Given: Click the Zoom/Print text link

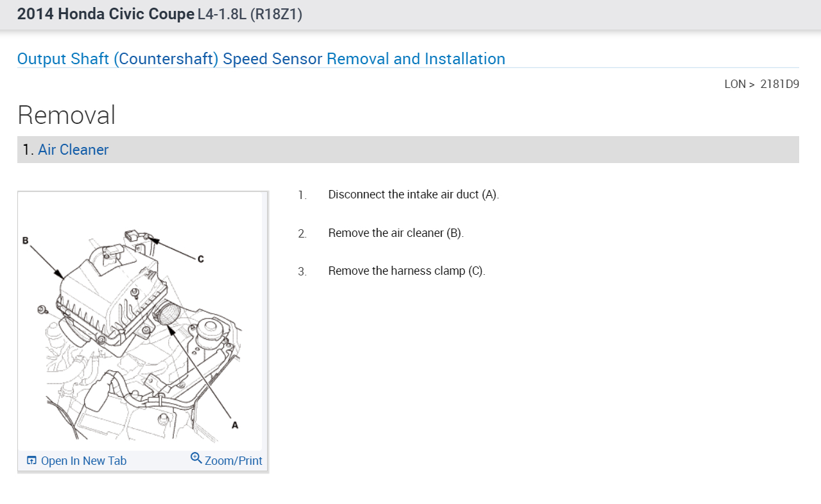Looking at the screenshot, I should tap(233, 461).
